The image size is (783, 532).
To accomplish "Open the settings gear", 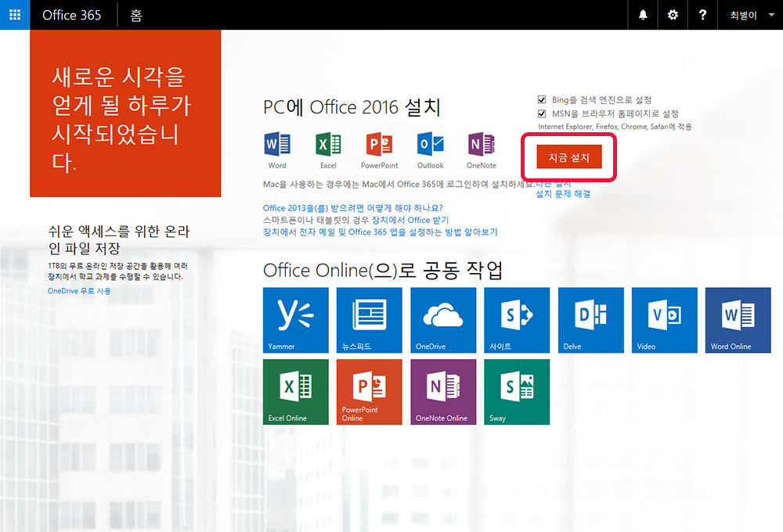I will click(x=673, y=15).
